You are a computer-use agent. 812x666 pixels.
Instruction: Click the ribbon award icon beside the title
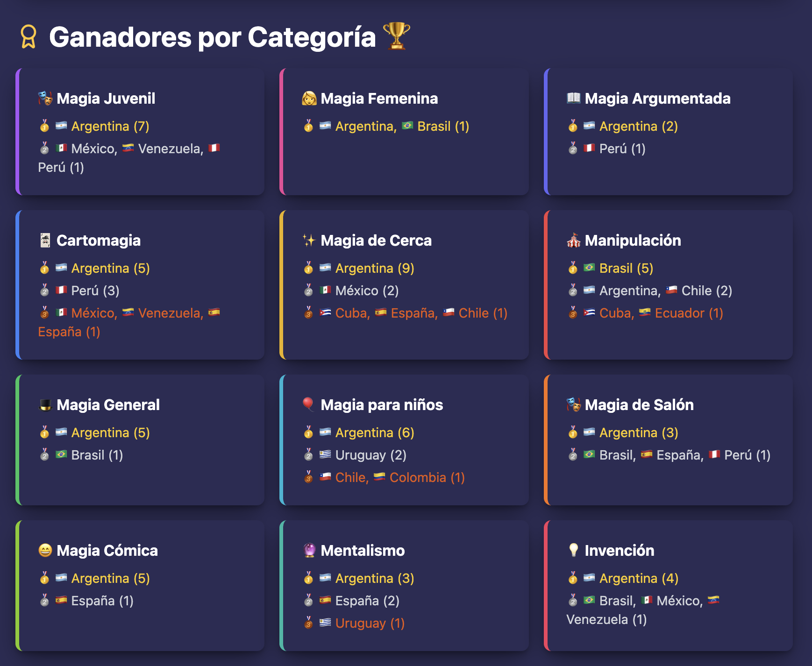pos(28,37)
